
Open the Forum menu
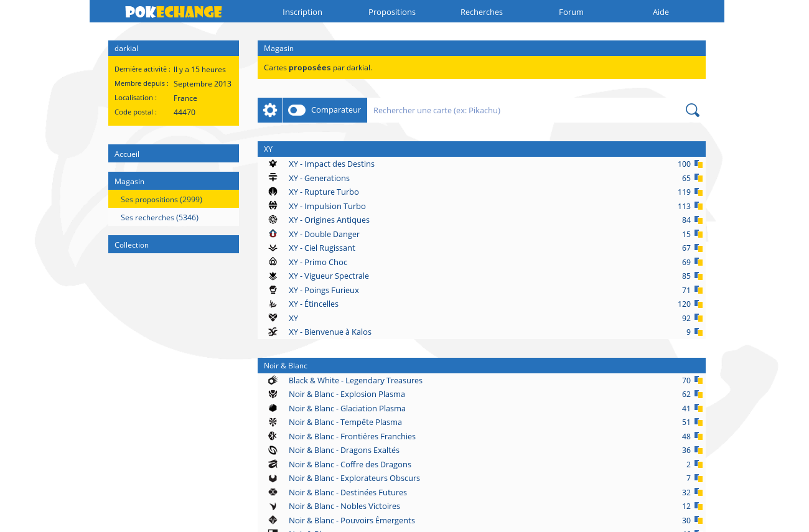pos(571,12)
